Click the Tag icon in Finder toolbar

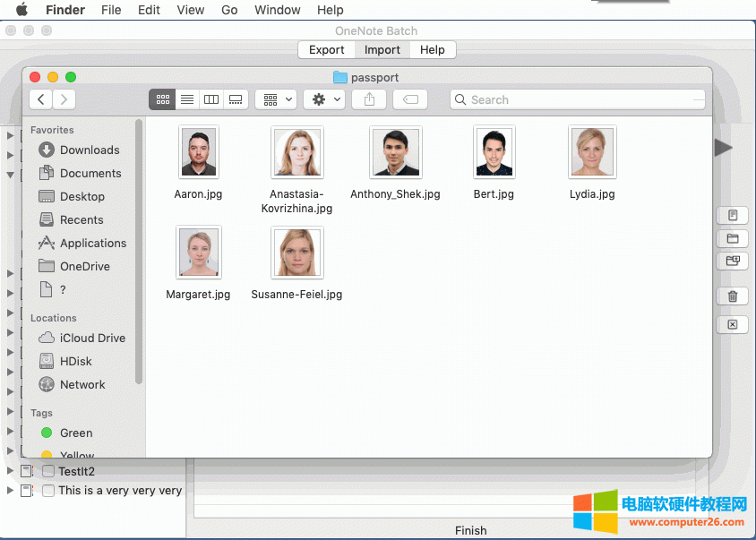click(409, 99)
